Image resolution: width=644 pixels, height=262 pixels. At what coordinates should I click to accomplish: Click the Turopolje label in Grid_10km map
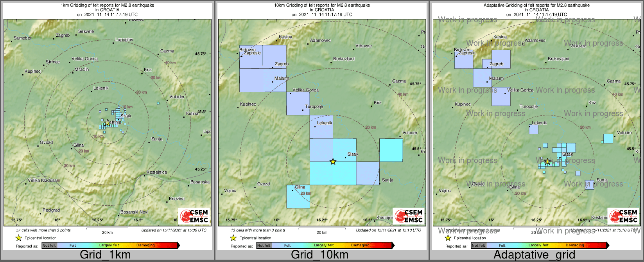314,106
